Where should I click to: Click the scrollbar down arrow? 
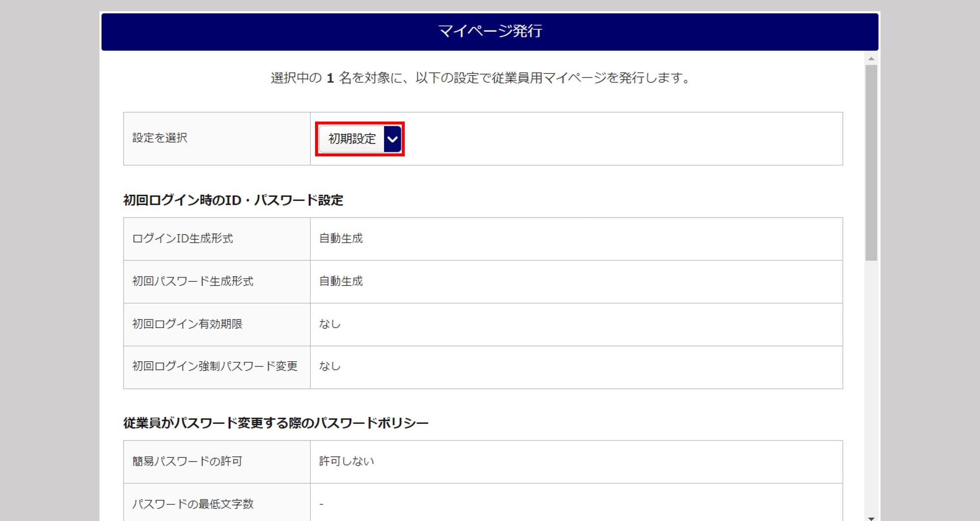pos(871,518)
